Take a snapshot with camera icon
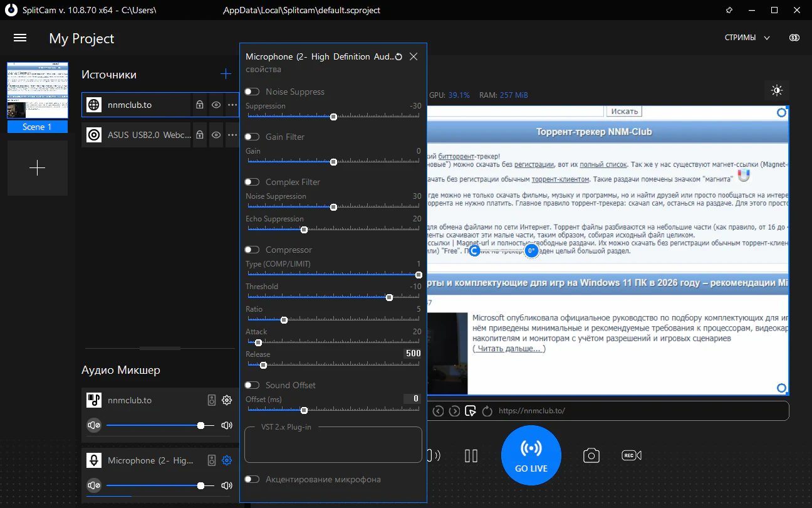The width and height of the screenshot is (812, 508). [591, 456]
